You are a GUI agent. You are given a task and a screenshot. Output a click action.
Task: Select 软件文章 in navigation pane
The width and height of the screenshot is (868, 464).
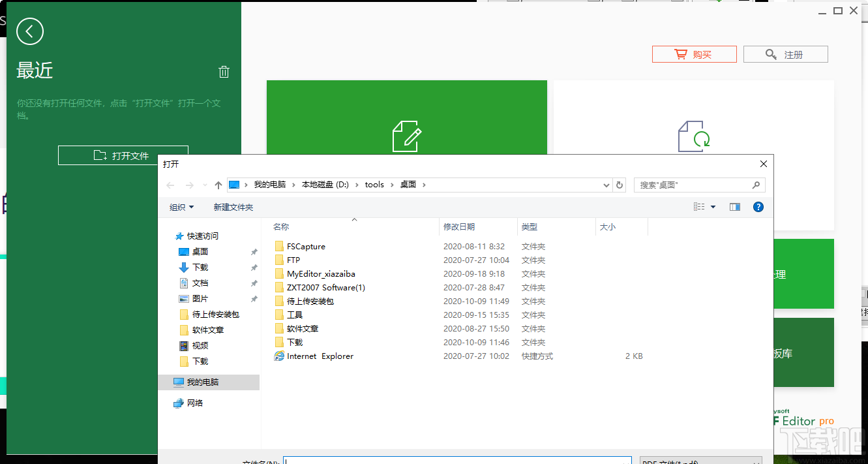[x=208, y=330]
